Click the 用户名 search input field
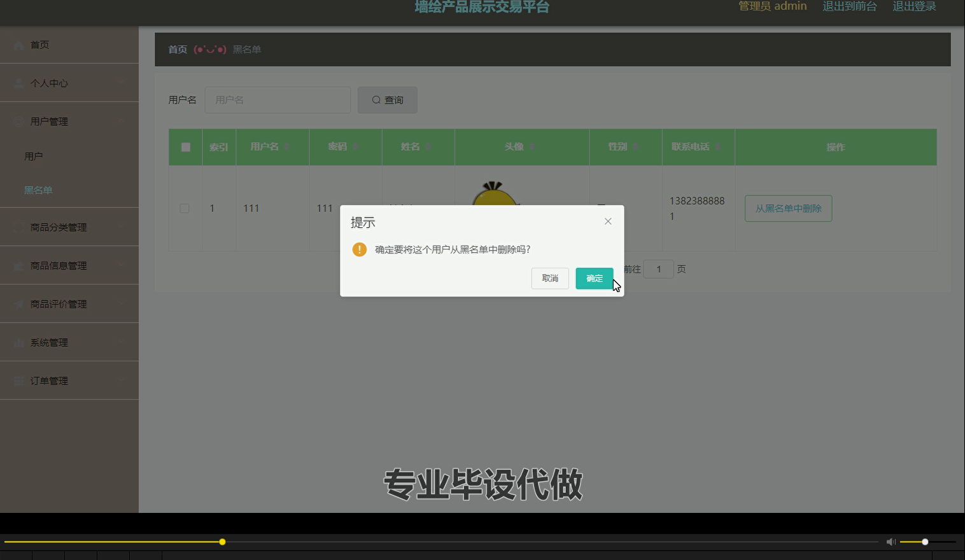 (x=277, y=100)
